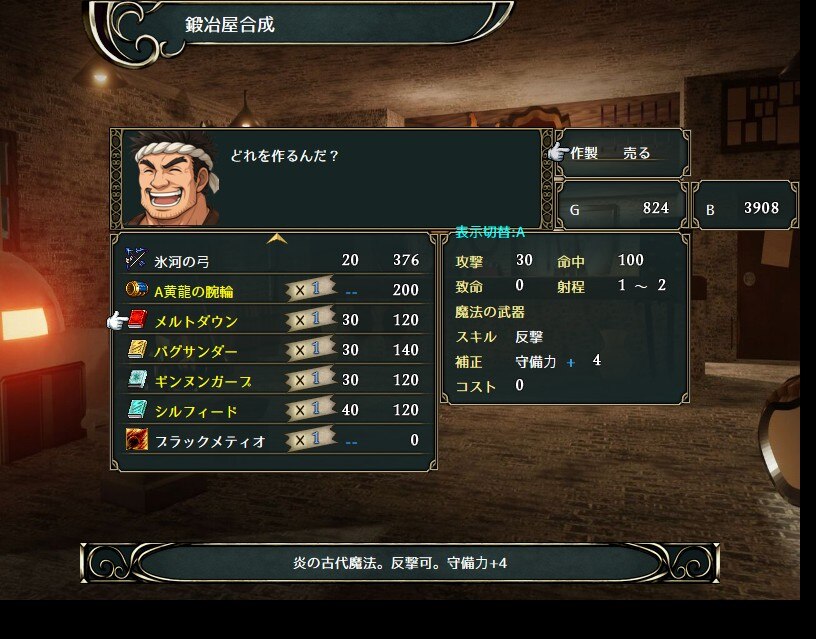Select the 作製 menu option

(x=584, y=153)
